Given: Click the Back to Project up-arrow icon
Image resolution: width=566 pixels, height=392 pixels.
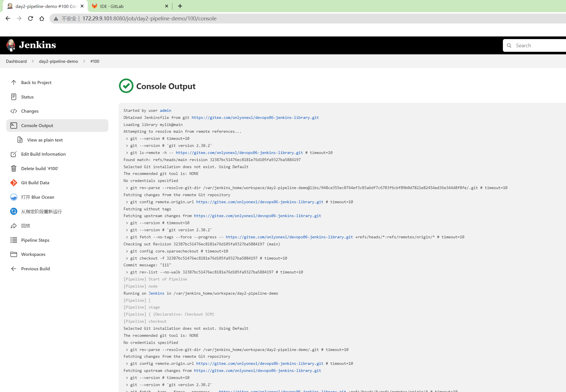Looking at the screenshot, I should click(14, 82).
